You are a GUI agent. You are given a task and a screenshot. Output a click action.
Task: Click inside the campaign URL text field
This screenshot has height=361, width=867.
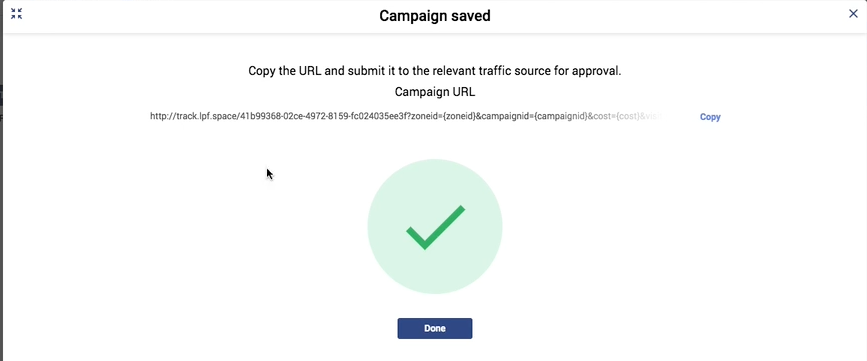406,116
